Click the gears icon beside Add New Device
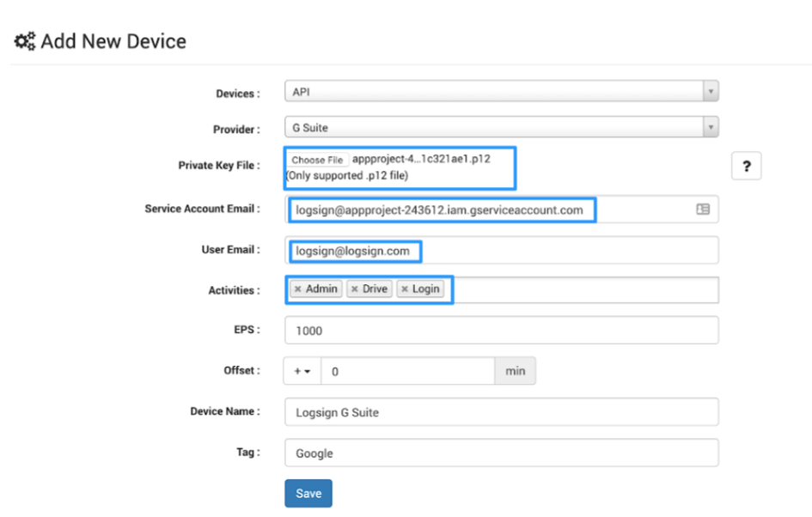The height and width of the screenshot is (517, 812). [x=25, y=41]
